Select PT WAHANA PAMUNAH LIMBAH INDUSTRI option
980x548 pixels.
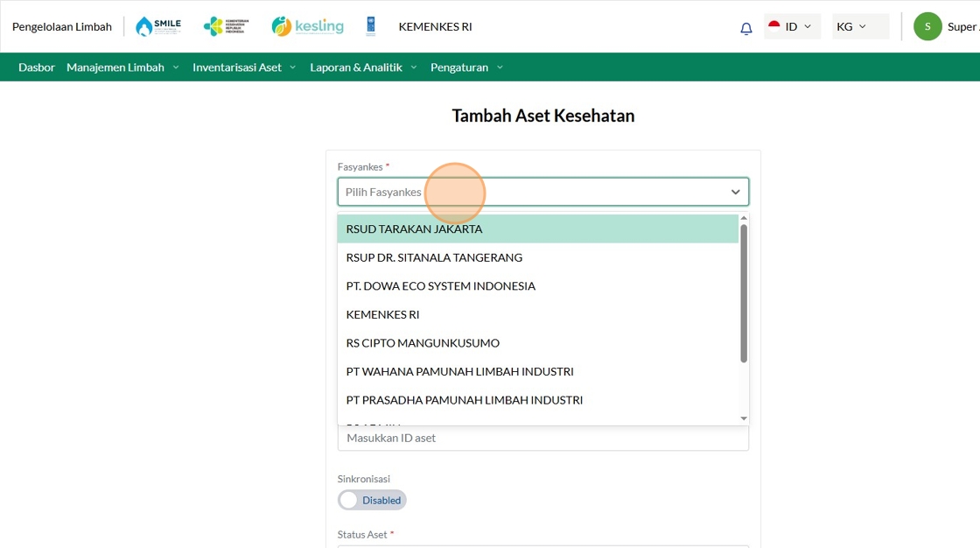[537, 371]
